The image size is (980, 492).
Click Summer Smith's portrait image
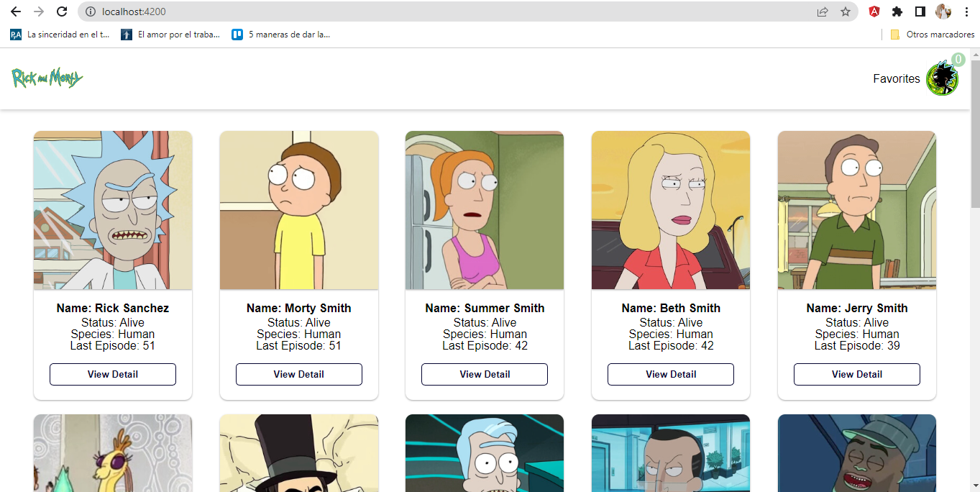(x=484, y=210)
